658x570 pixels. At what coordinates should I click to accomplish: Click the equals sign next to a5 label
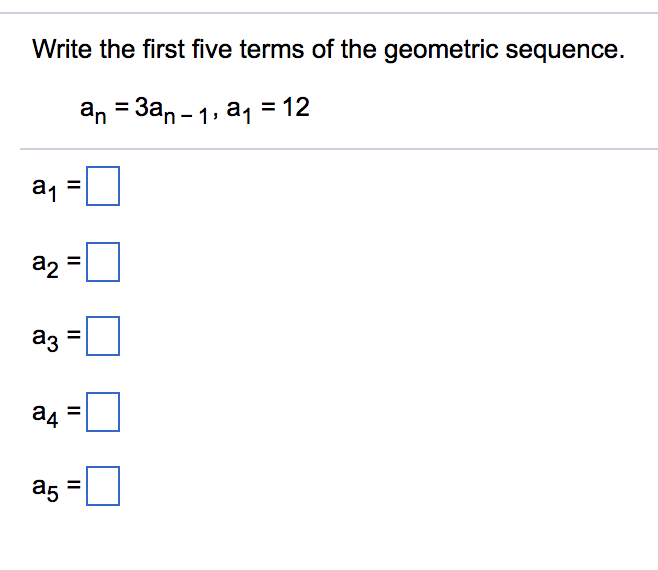click(76, 488)
